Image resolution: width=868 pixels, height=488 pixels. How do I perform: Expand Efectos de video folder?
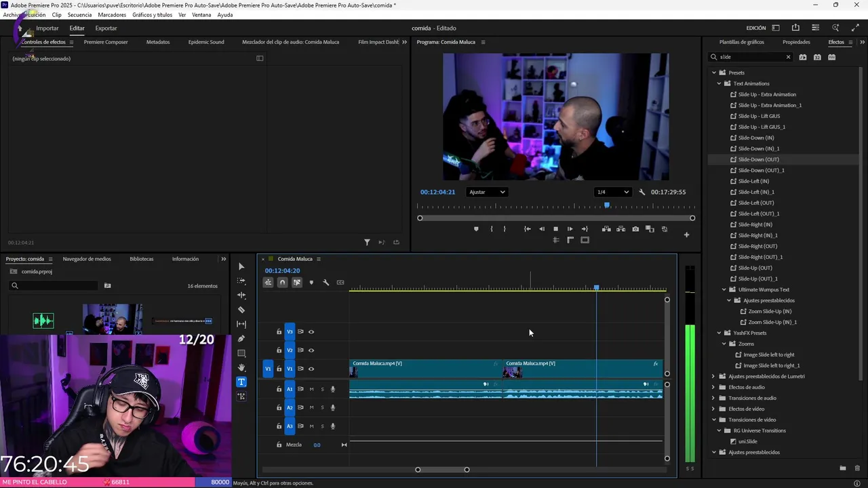[714, 409]
